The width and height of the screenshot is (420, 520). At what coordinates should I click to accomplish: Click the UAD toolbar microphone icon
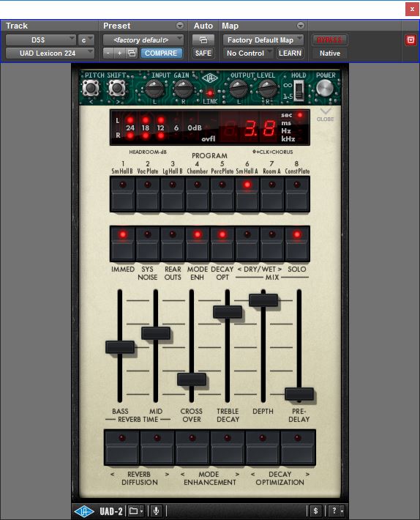pyautogui.click(x=157, y=511)
